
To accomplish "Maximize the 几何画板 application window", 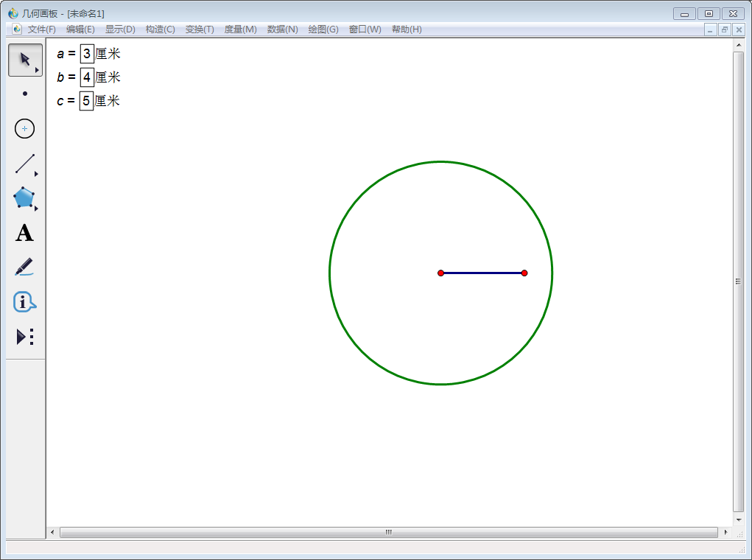I will point(709,14).
